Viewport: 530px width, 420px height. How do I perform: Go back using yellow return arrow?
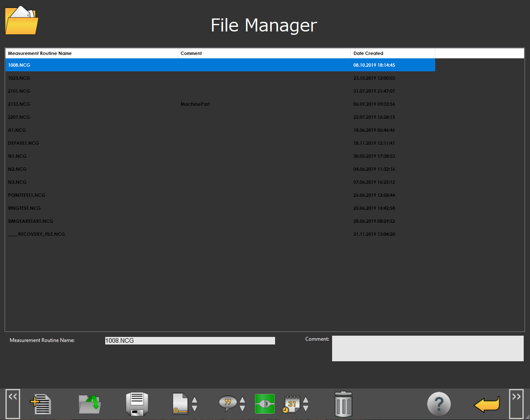[487, 404]
